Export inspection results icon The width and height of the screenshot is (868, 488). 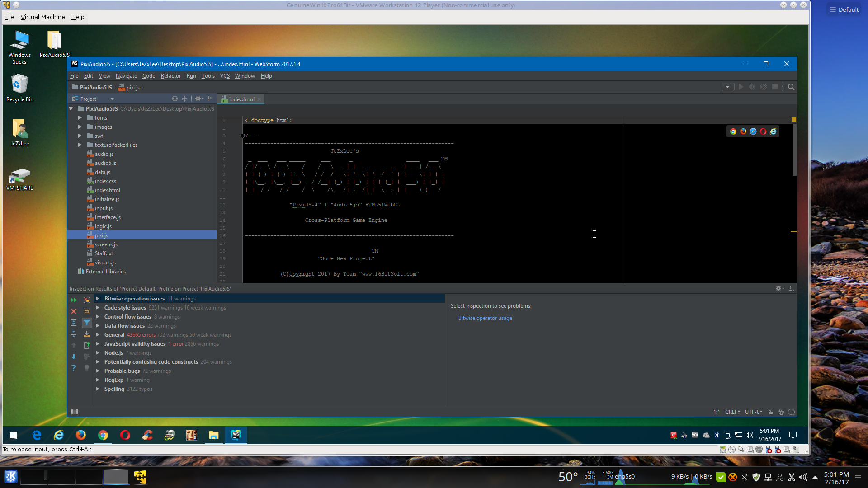(x=87, y=345)
